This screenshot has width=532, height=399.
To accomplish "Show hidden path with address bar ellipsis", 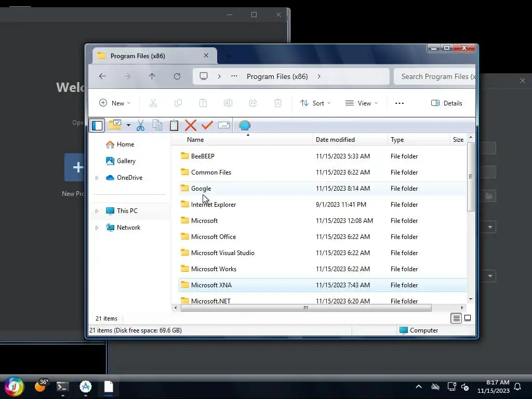I will click(x=234, y=76).
